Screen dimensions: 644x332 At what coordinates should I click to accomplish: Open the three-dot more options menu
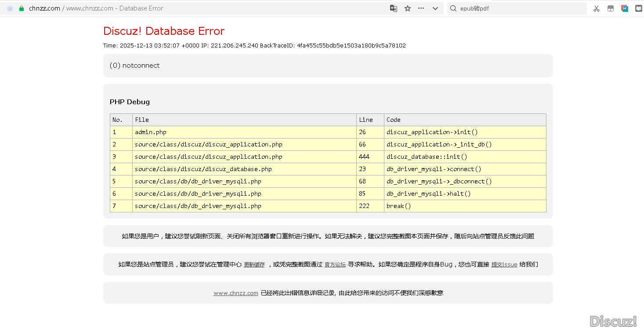pyautogui.click(x=421, y=8)
